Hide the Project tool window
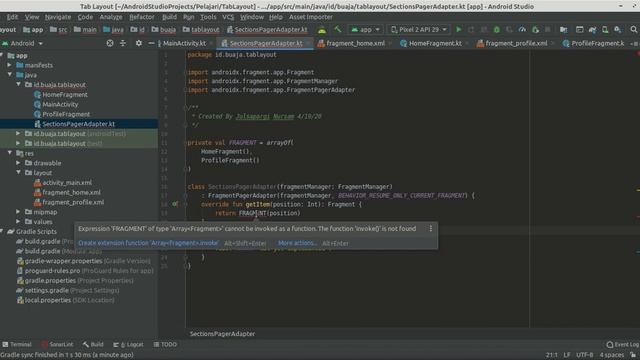Image resolution: width=640 pixels, height=360 pixels. (151, 43)
